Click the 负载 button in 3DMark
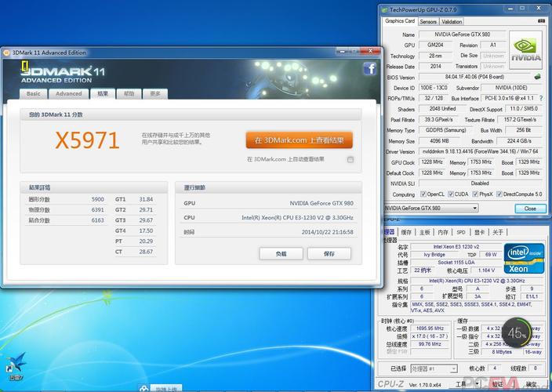The image size is (552, 392). point(281,254)
